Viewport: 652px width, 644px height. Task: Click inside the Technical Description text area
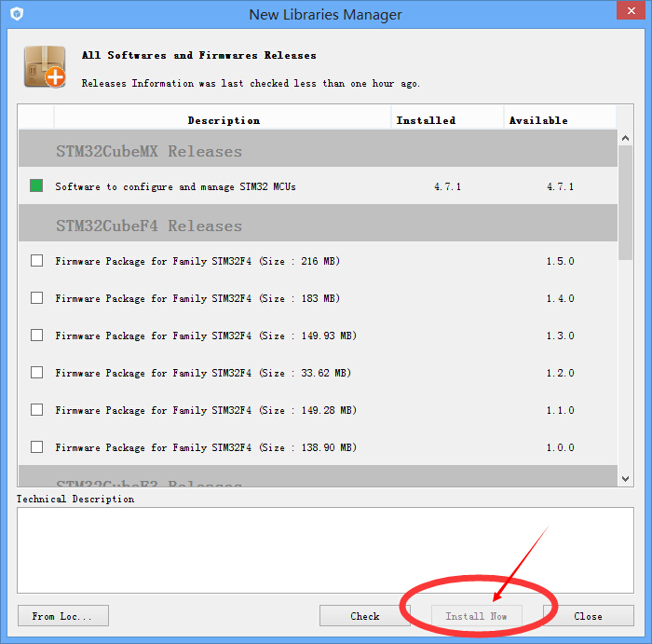click(326, 551)
